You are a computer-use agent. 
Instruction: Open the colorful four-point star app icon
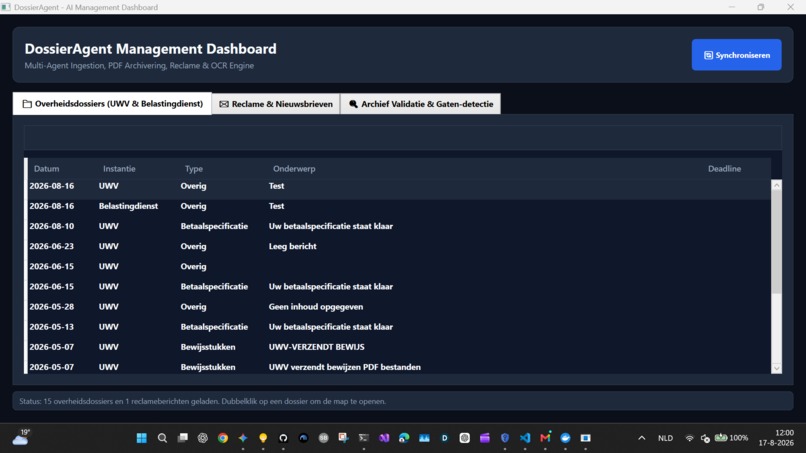(x=243, y=438)
